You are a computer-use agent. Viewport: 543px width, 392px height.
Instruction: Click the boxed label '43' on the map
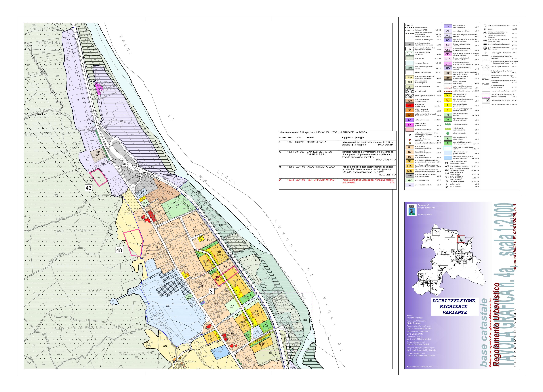[x=89, y=188]
